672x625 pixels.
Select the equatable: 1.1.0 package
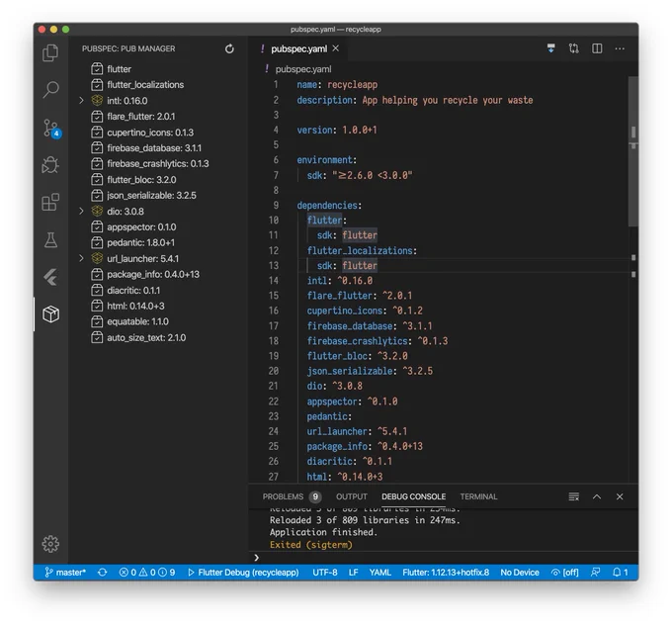(x=158, y=321)
